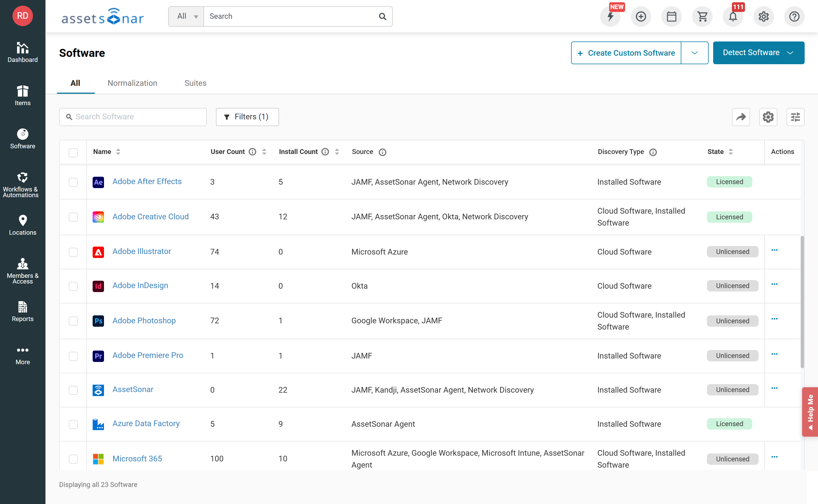The image size is (818, 504).
Task: Switch to the Suites tab
Action: [x=195, y=83]
